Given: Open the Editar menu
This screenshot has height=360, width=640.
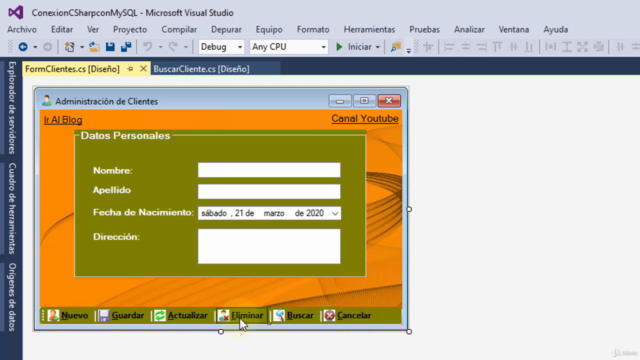Looking at the screenshot, I should (62, 29).
